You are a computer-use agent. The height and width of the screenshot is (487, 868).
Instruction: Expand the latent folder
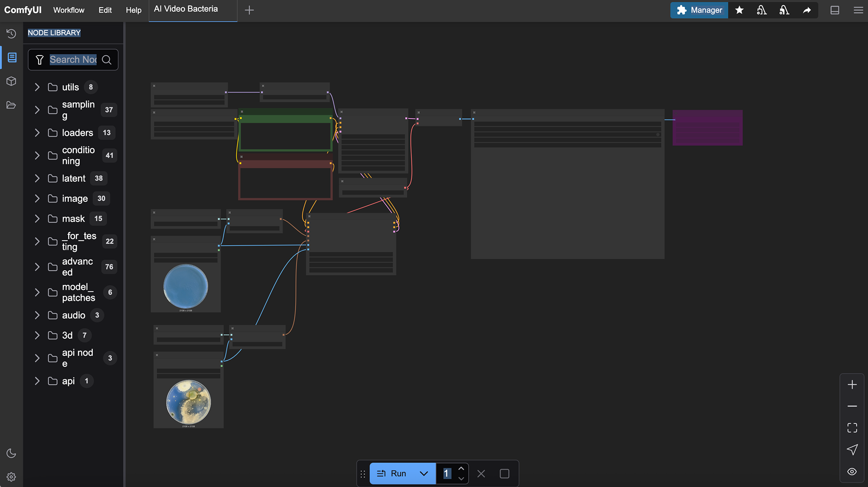tap(37, 178)
